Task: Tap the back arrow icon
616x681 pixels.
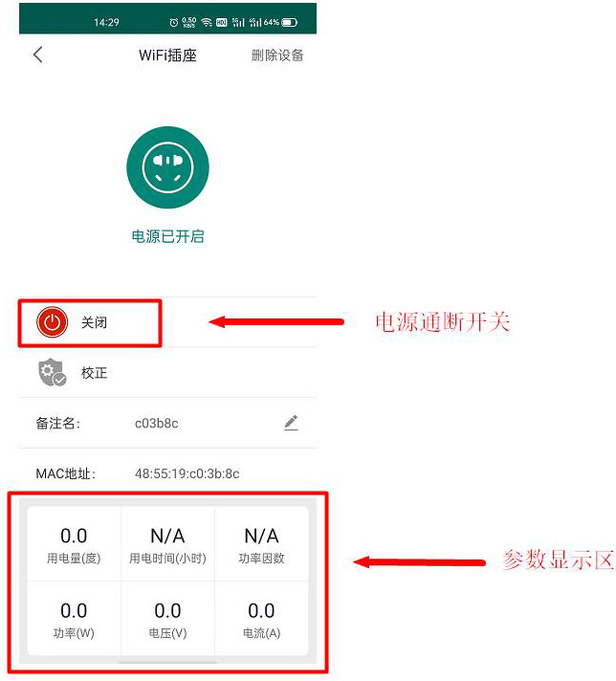Action: pyautogui.click(x=38, y=55)
